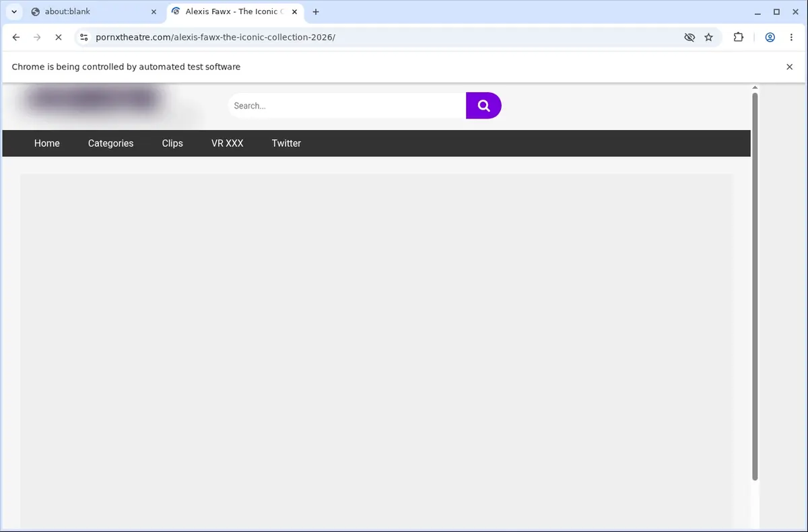
Task: Dismiss the automated test software infobar
Action: pos(789,67)
